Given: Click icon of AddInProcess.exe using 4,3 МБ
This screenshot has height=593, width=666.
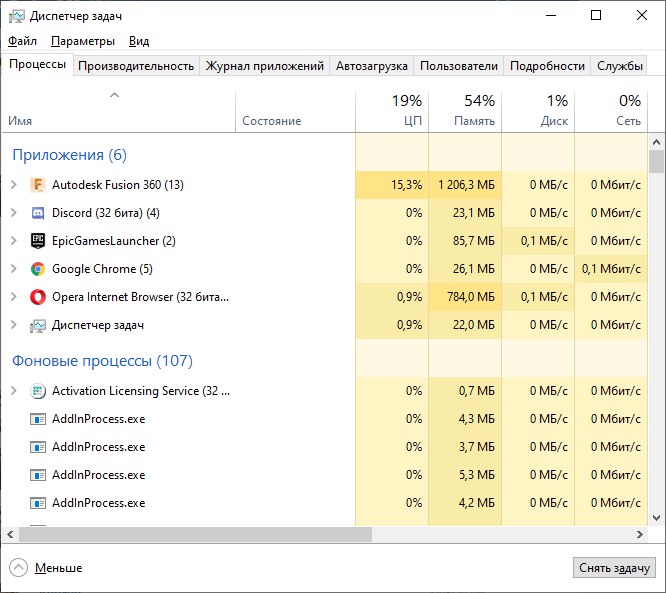Looking at the screenshot, I should tap(38, 419).
